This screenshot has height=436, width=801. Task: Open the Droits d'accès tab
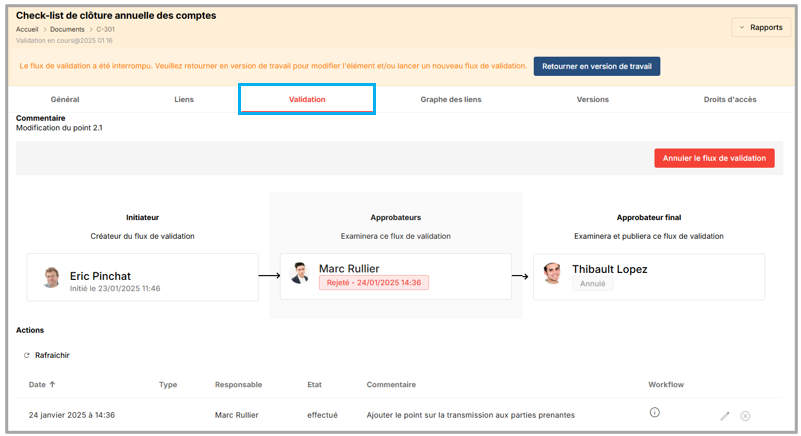tap(730, 100)
